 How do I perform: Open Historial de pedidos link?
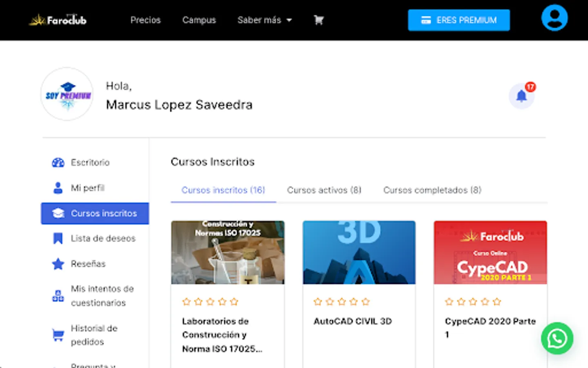point(95,335)
